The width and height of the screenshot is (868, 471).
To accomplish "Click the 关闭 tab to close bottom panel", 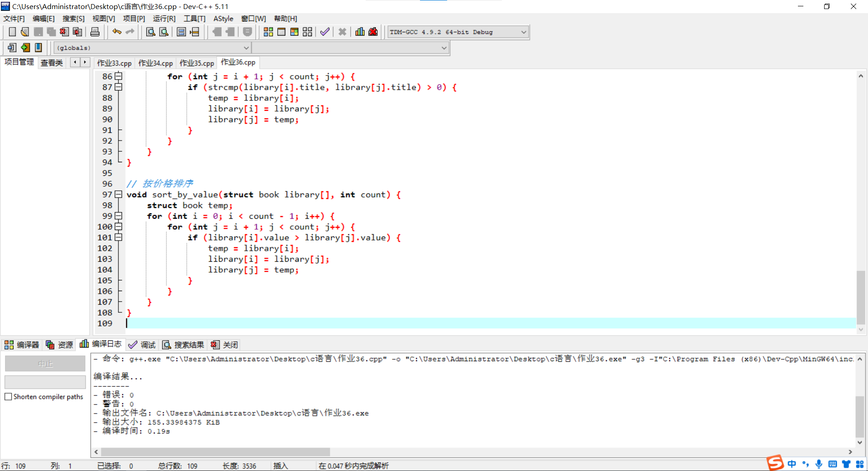I will [x=224, y=345].
